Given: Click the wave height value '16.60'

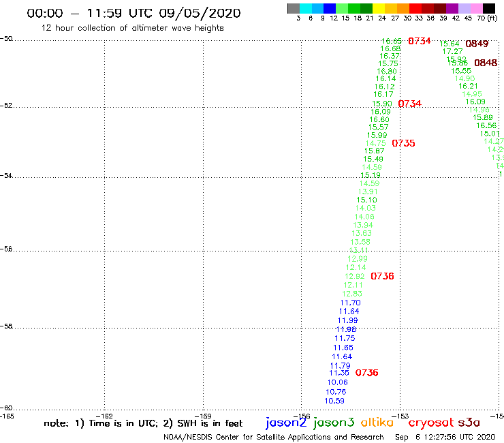Looking at the screenshot, I should 379,119.
